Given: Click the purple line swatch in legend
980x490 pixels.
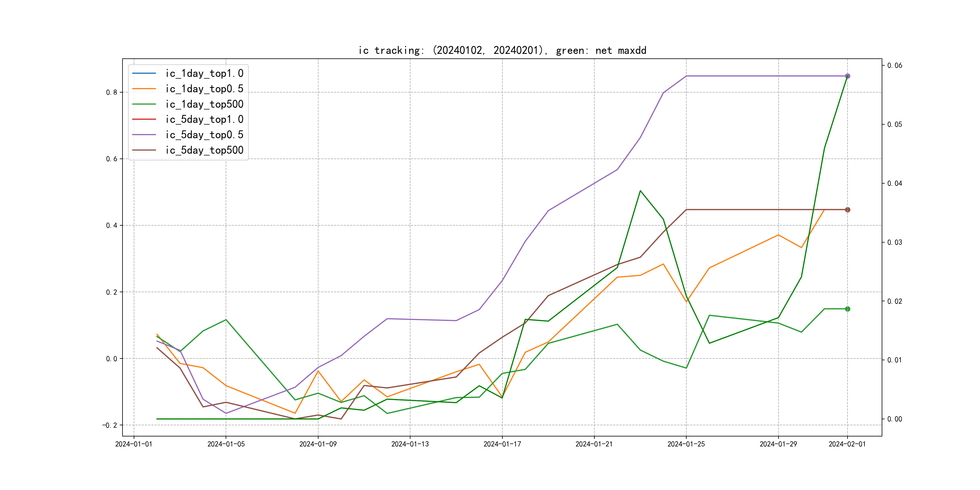Looking at the screenshot, I should (x=144, y=135).
